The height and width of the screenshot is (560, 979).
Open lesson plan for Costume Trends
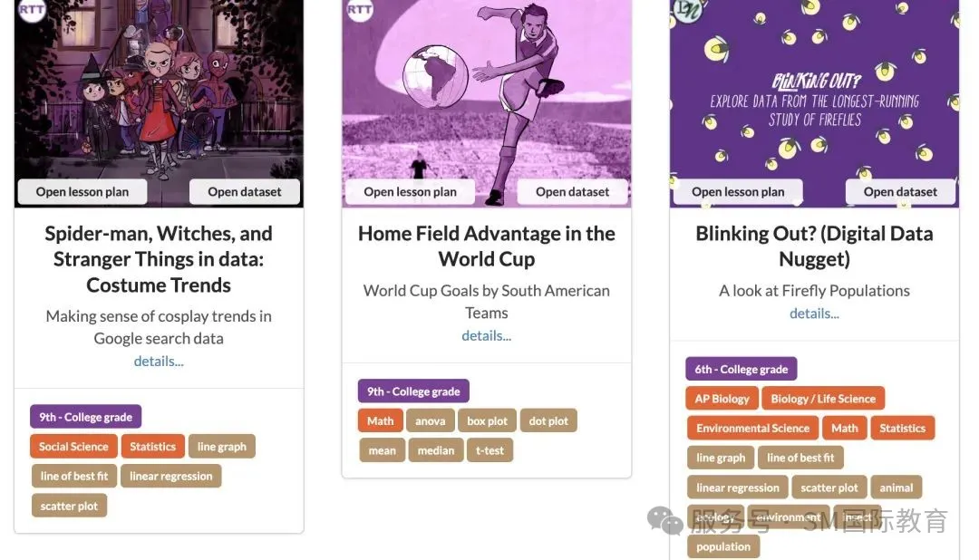[82, 191]
